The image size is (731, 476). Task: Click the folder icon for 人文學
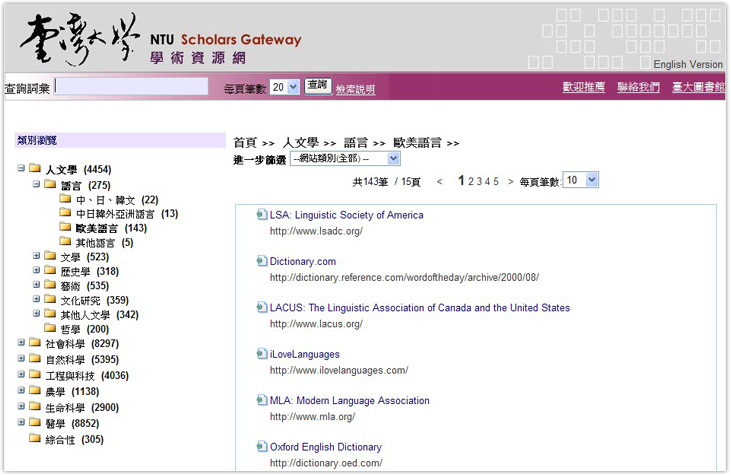[34, 168]
